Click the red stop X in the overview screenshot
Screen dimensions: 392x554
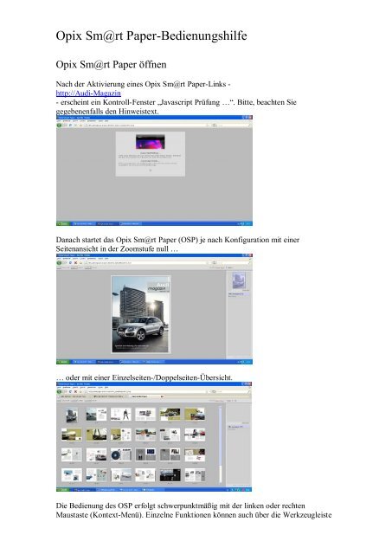(x=75, y=391)
